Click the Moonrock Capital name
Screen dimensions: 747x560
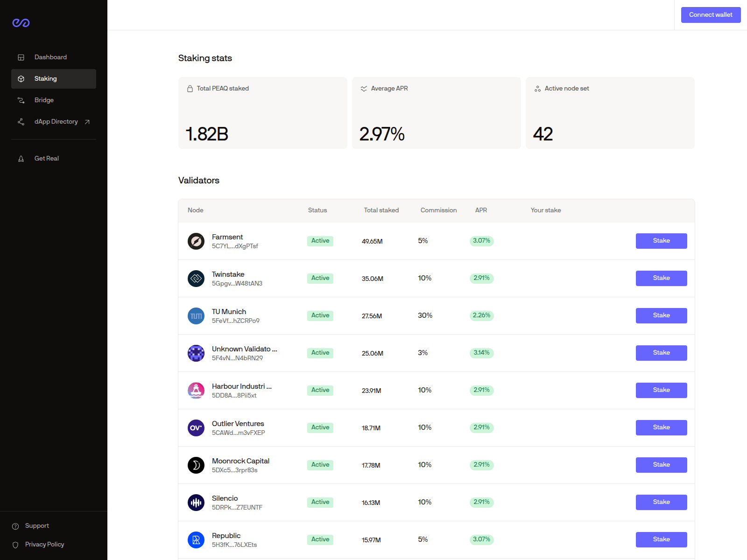240,461
